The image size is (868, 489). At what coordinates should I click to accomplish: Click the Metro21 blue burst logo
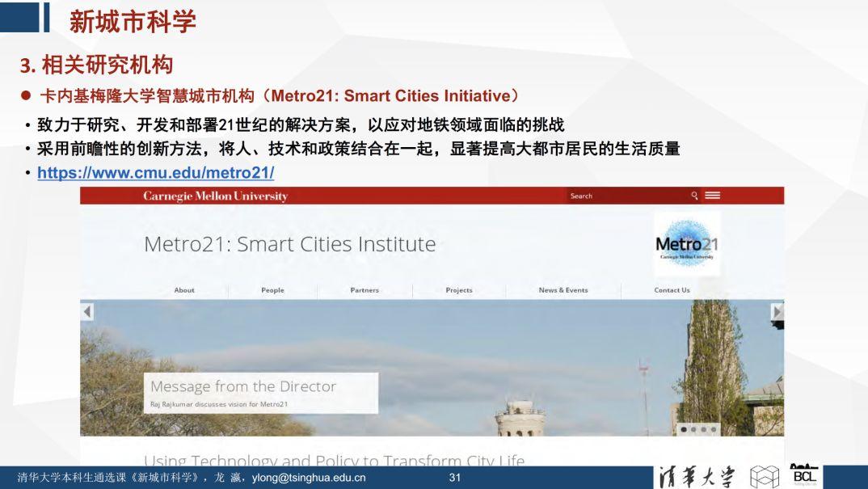686,243
